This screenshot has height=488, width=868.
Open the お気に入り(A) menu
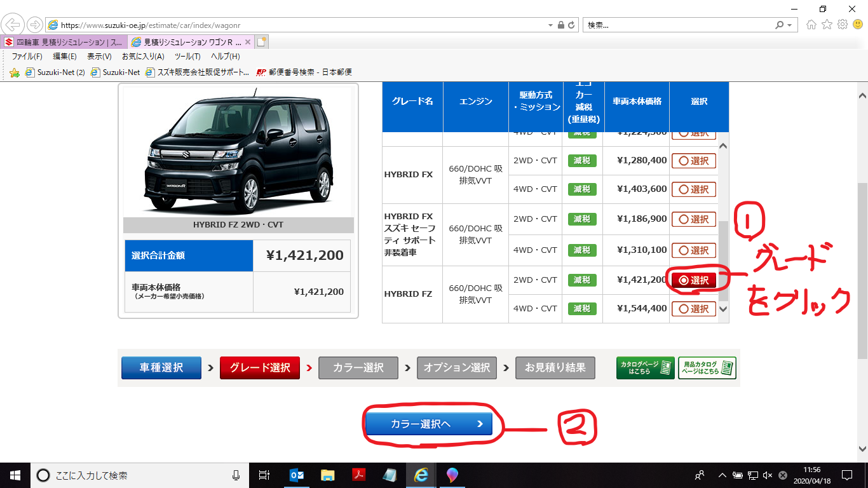pos(143,57)
